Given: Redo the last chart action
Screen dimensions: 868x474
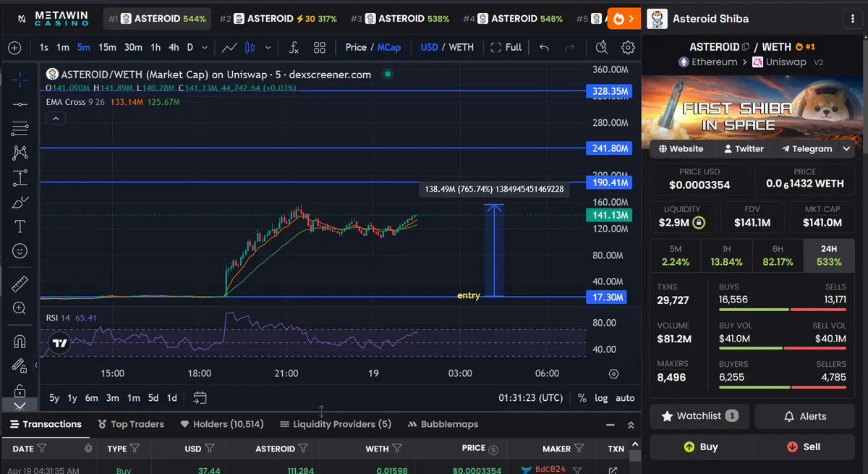Looking at the screenshot, I should click(569, 48).
